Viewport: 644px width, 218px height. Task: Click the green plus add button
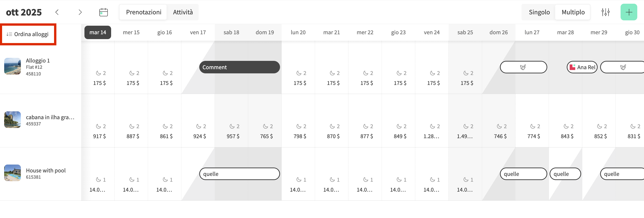click(x=628, y=12)
